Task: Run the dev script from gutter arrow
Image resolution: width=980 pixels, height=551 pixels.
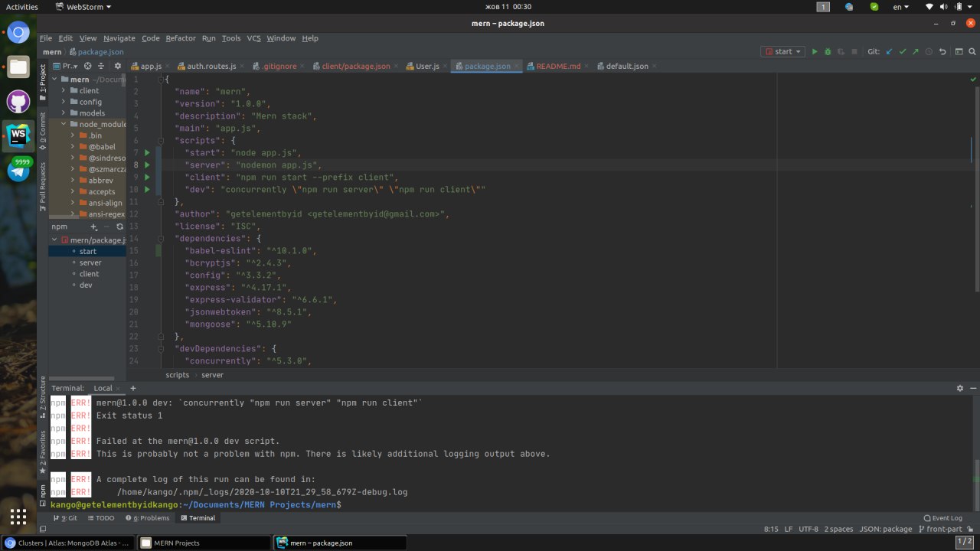Action: click(x=147, y=189)
